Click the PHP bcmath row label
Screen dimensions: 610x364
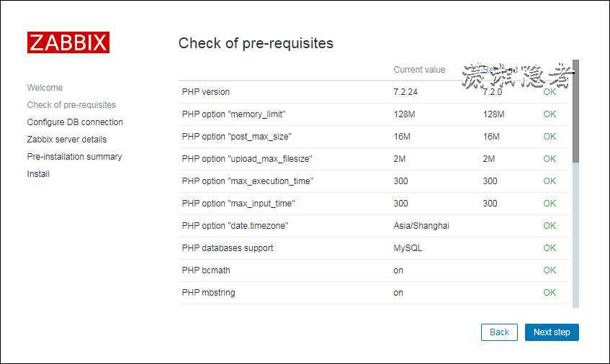206,270
